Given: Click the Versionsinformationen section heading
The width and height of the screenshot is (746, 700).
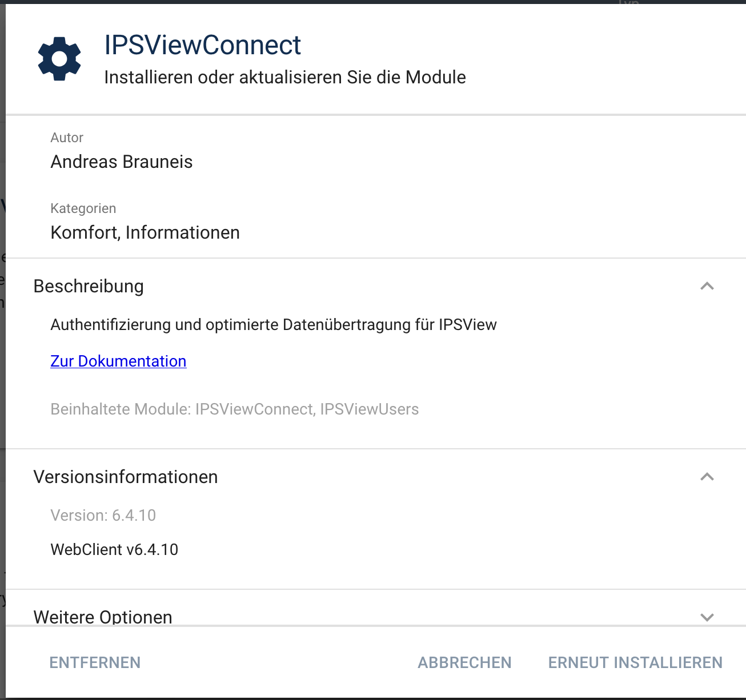Looking at the screenshot, I should click(x=126, y=477).
